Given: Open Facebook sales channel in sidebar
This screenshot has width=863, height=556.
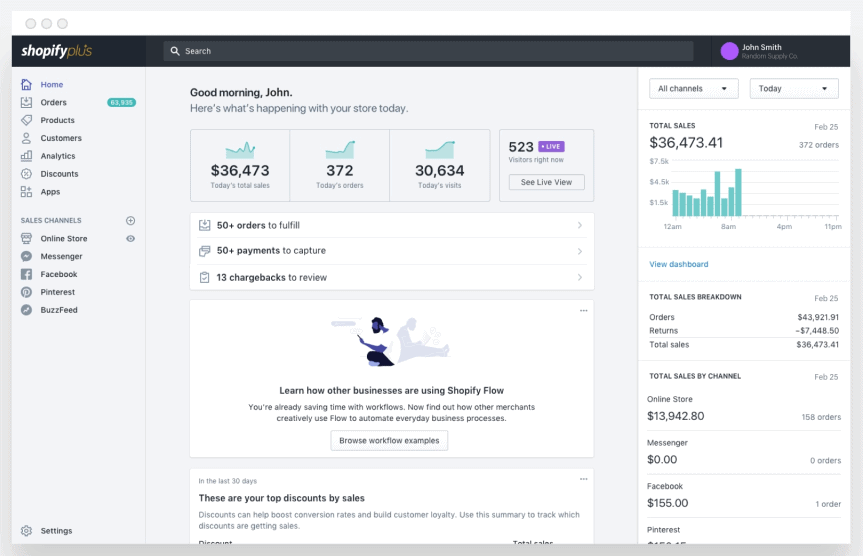Looking at the screenshot, I should point(59,274).
